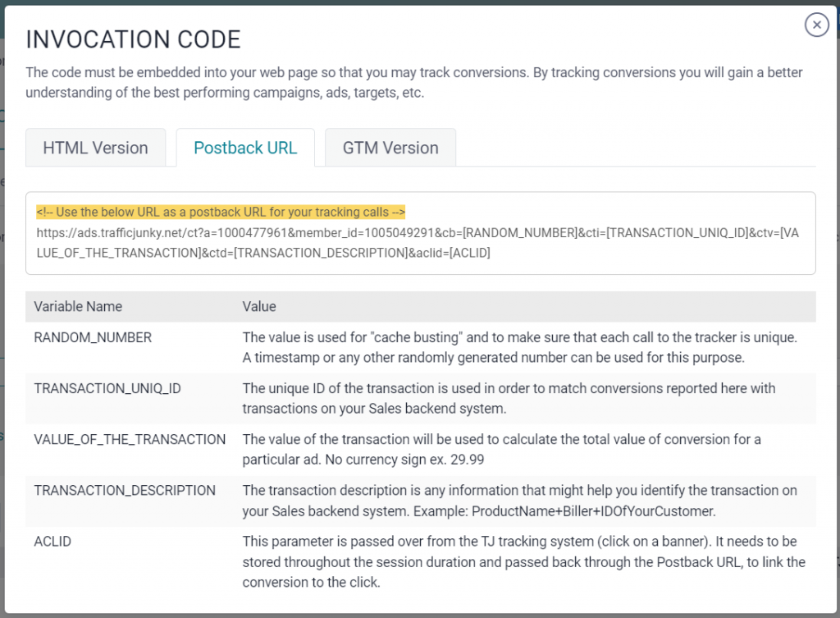Click the conversion tracking description paragraph

(413, 82)
